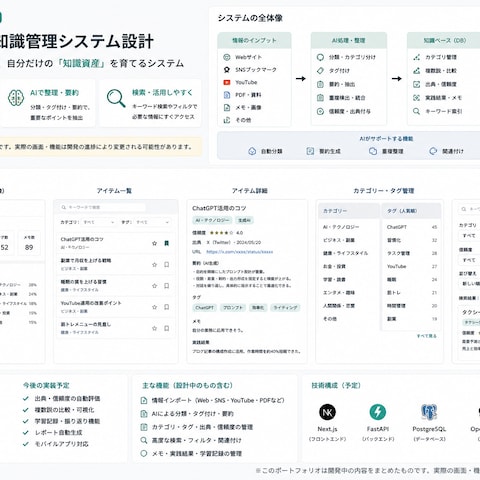Screen dimensions: 480x480
Task: Click the import icon beside 情報インポート
Action: tap(144, 400)
